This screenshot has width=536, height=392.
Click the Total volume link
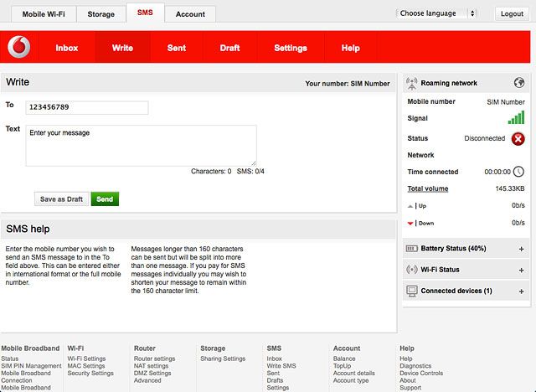[x=428, y=188]
